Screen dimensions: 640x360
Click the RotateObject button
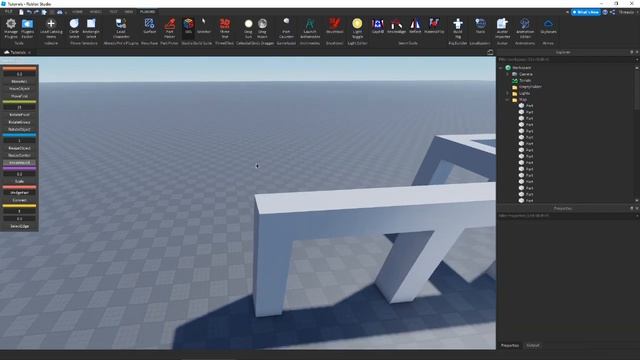(x=19, y=129)
